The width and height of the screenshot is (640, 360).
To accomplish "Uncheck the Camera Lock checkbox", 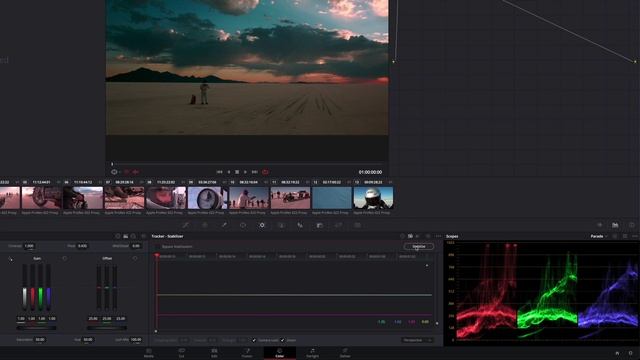I will (253, 340).
